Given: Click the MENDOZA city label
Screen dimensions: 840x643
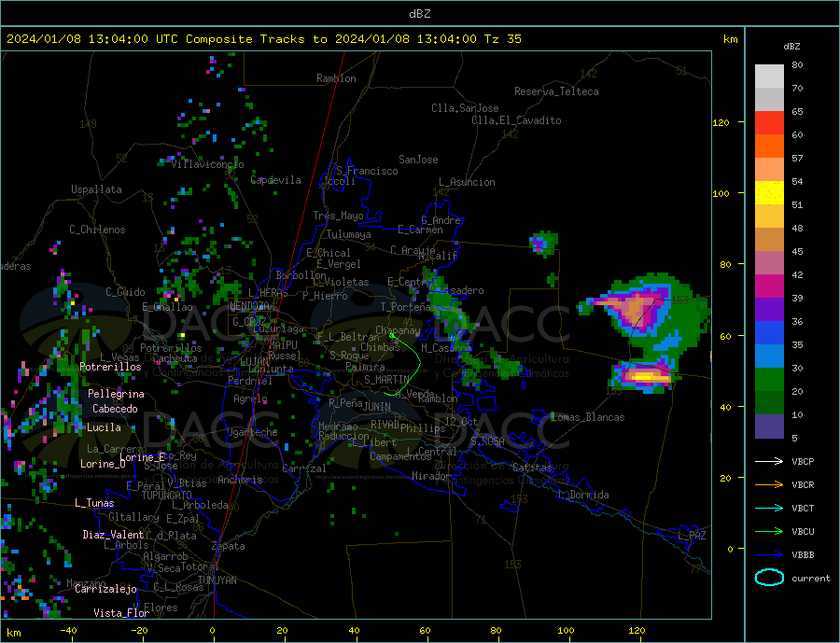Looking at the screenshot, I should 249,306.
